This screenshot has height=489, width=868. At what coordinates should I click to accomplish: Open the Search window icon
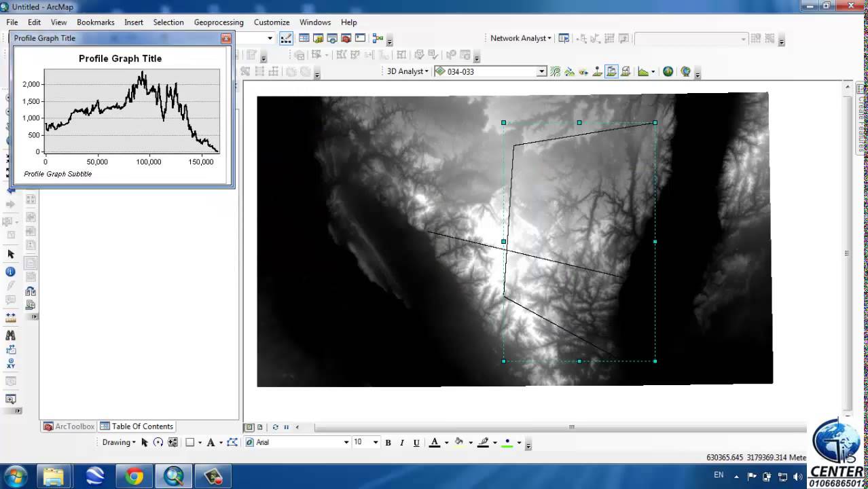(332, 38)
